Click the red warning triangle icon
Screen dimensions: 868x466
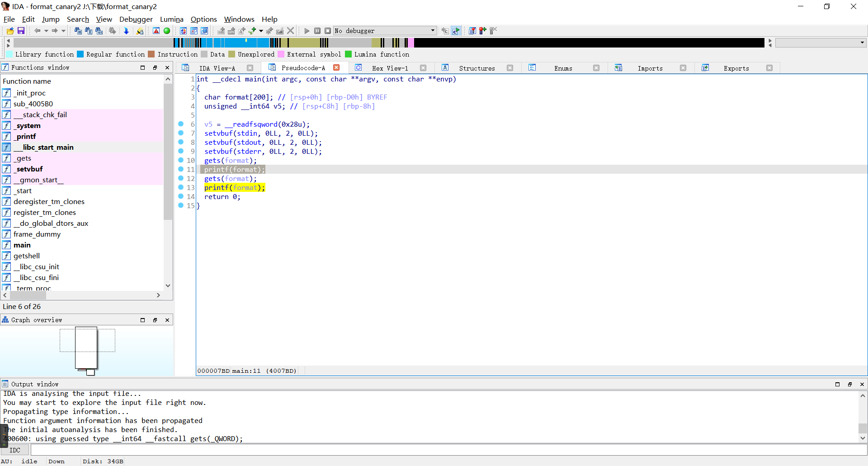coord(156,31)
